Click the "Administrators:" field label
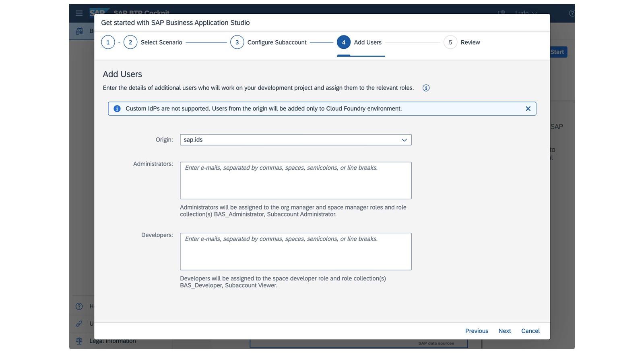The width and height of the screenshot is (644, 353). pyautogui.click(x=153, y=164)
